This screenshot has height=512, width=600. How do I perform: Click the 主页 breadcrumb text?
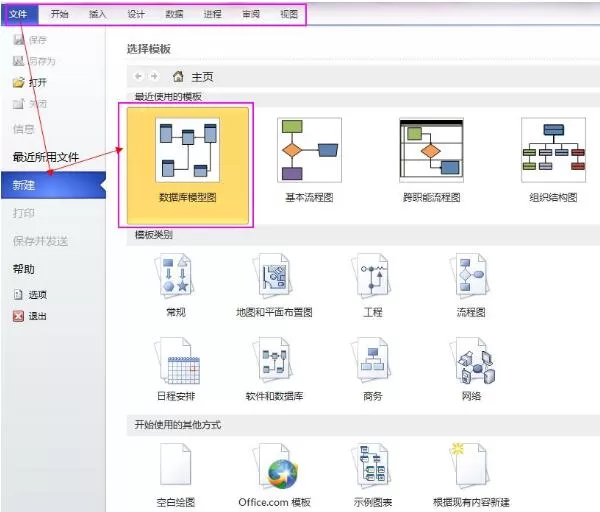202,77
